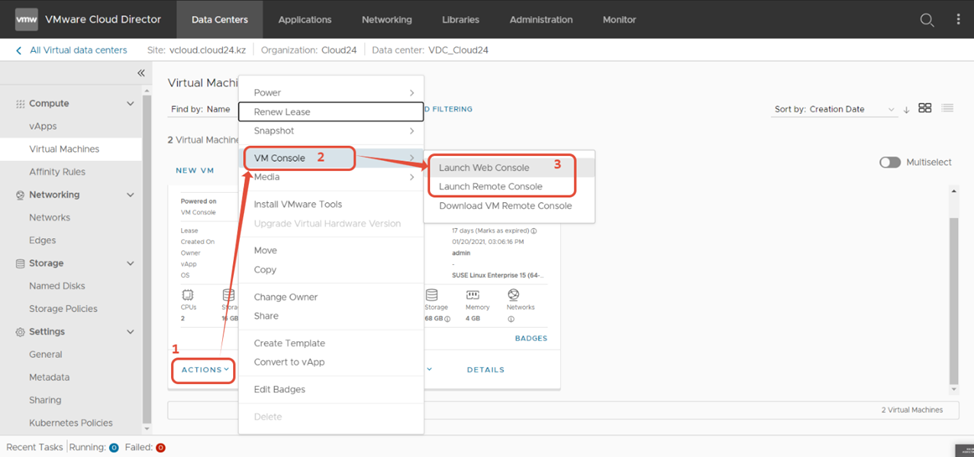Open the ACTIONS dropdown on VM card
The width and height of the screenshot is (974, 457).
(x=204, y=370)
